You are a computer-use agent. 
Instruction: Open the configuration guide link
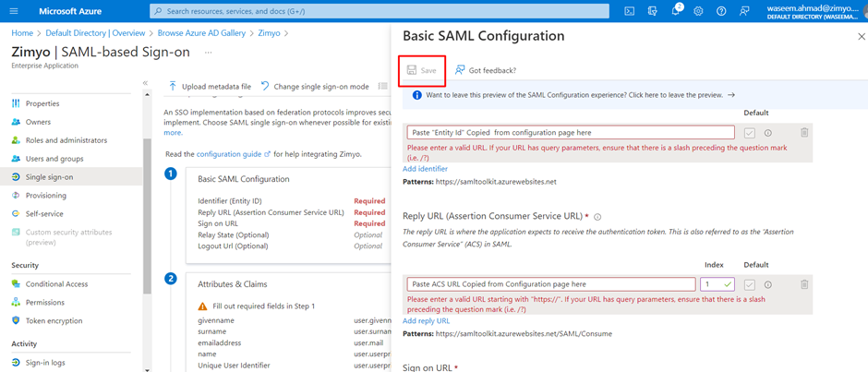pos(233,154)
